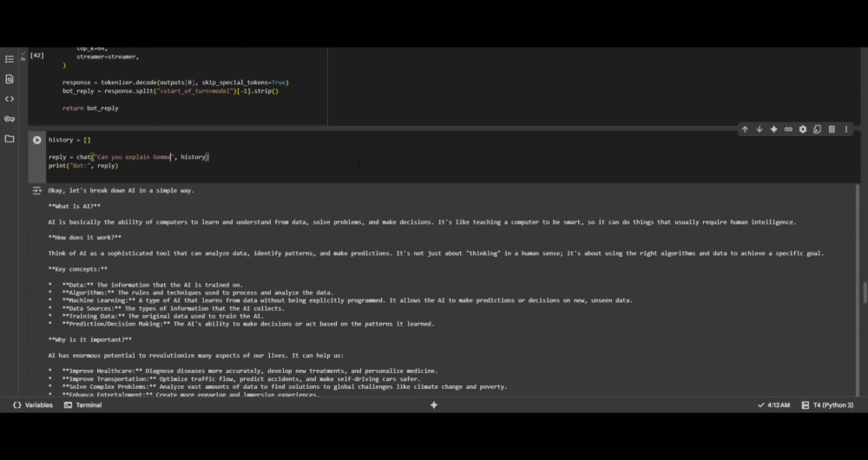Click the 4:13 AM execution status
The height and width of the screenshot is (460, 868).
pos(774,405)
